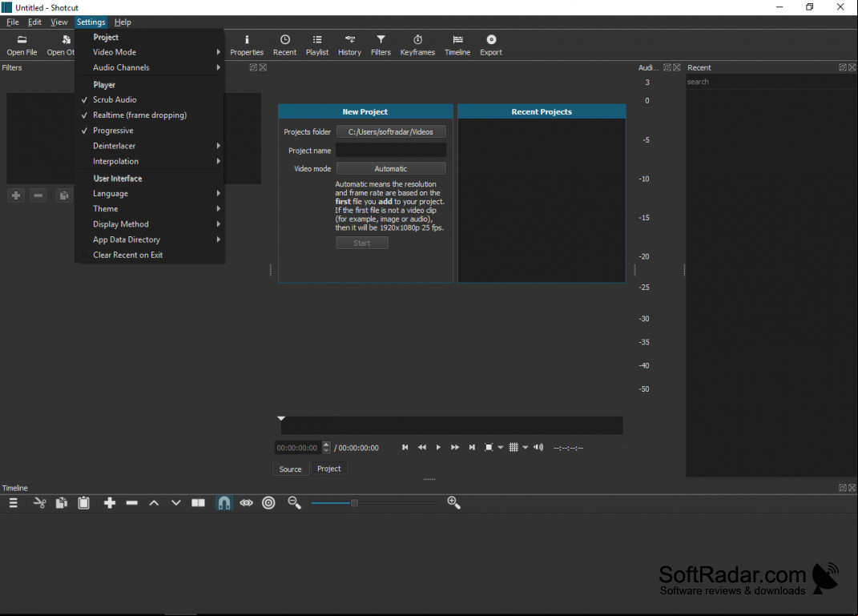Screen dimensions: 858x616
Task: Skip to the start of playback
Action: pos(405,448)
